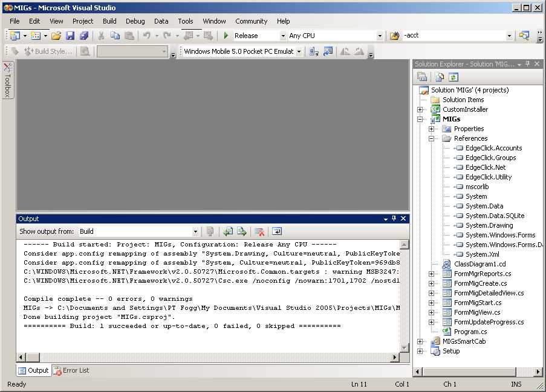Expand the Setup project node
This screenshot has height=392, width=546.
click(420, 352)
